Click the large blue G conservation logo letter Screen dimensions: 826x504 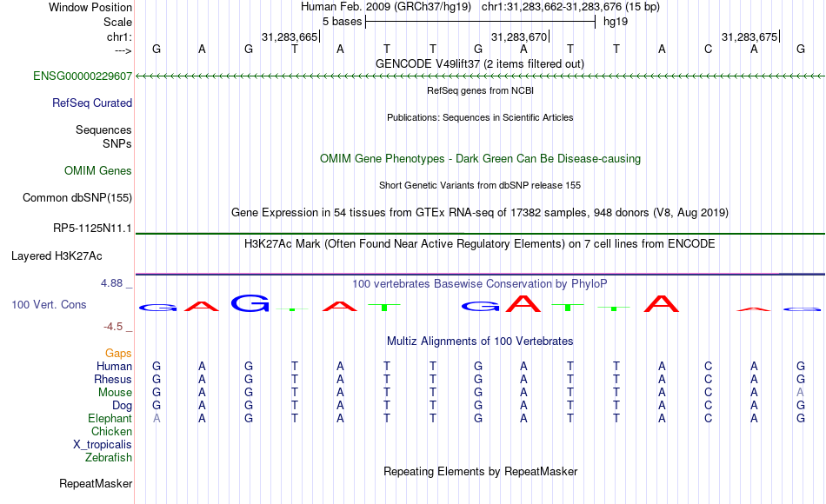tap(250, 303)
